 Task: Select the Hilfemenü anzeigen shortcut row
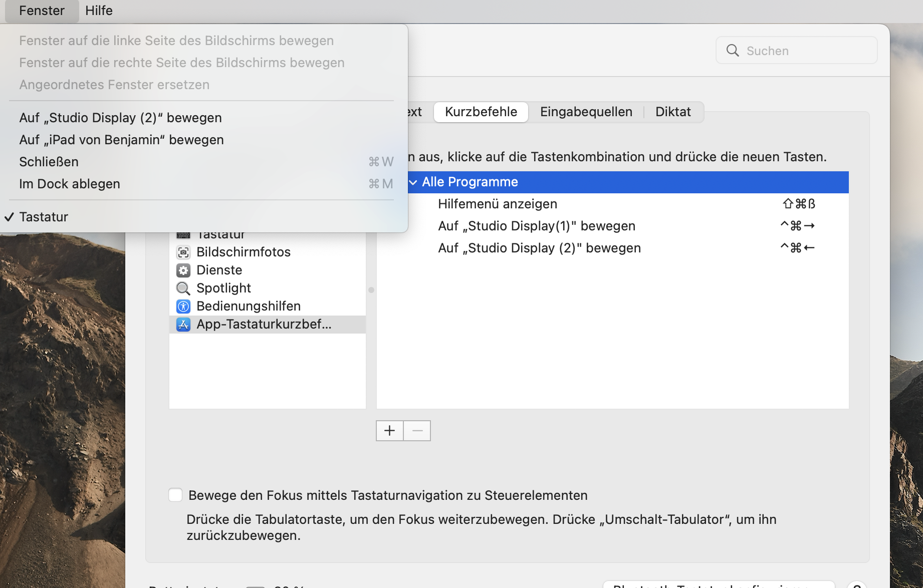(498, 204)
